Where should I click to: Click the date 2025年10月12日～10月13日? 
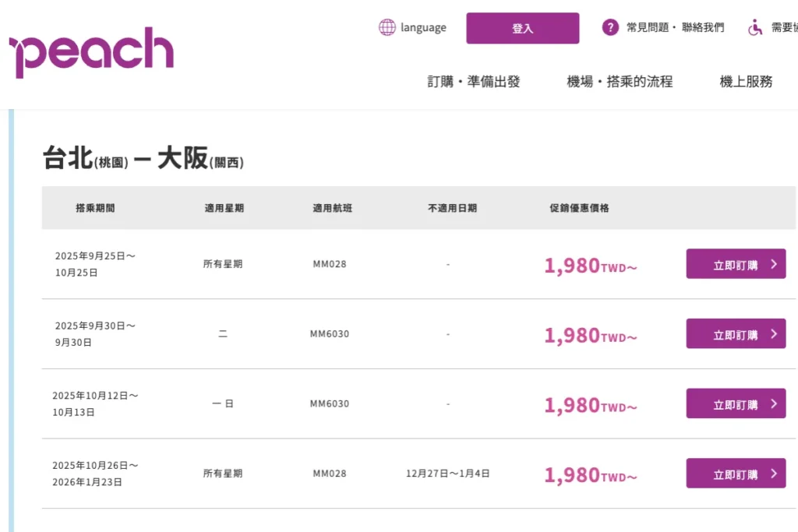(95, 403)
